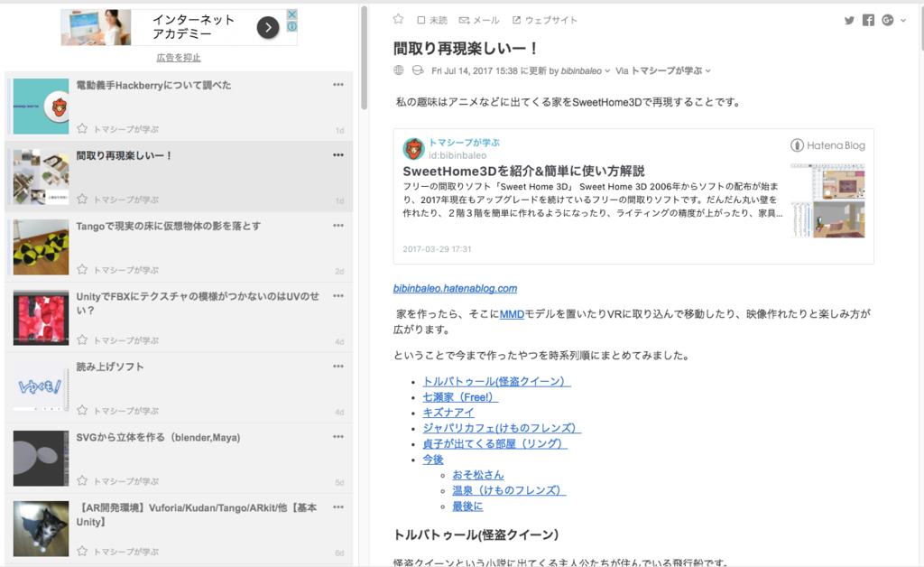Star the UnityでFBX entry
This screenshot has height=567, width=924.
[x=82, y=340]
